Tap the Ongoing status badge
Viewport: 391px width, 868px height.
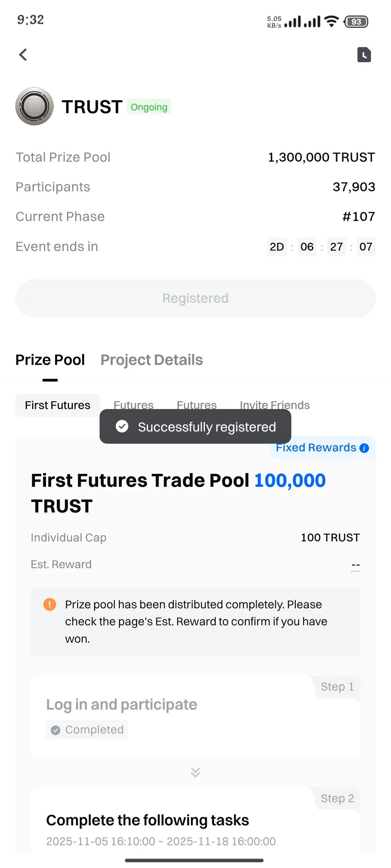(149, 107)
